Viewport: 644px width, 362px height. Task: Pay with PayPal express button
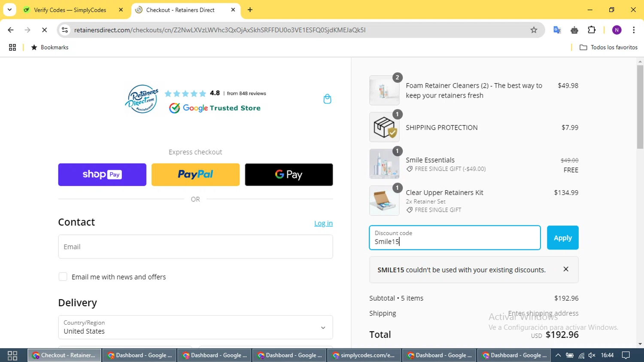coord(195,174)
